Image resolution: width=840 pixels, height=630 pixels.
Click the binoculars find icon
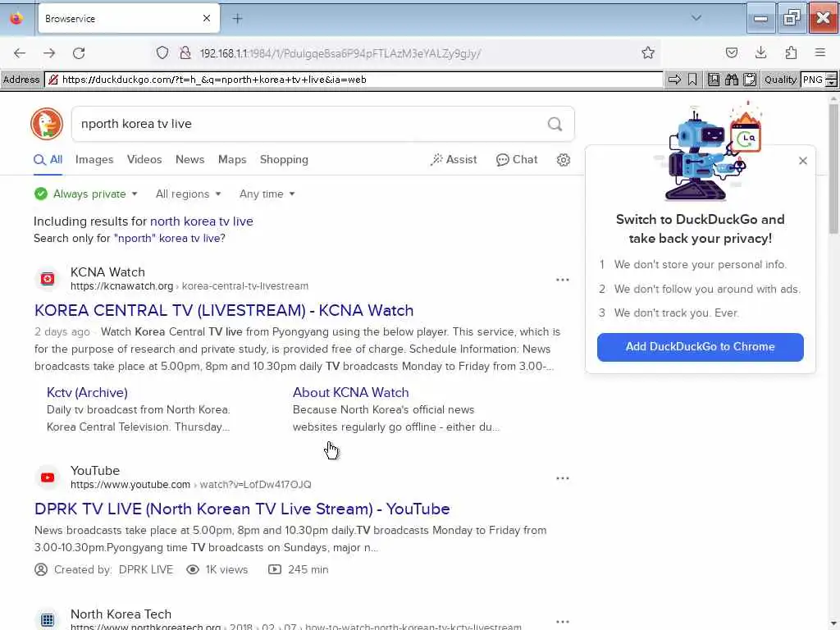tap(731, 80)
